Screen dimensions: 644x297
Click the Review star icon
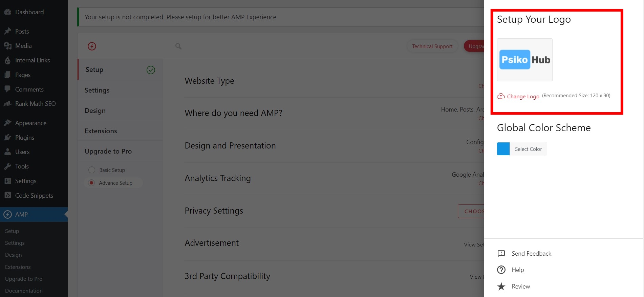point(501,286)
